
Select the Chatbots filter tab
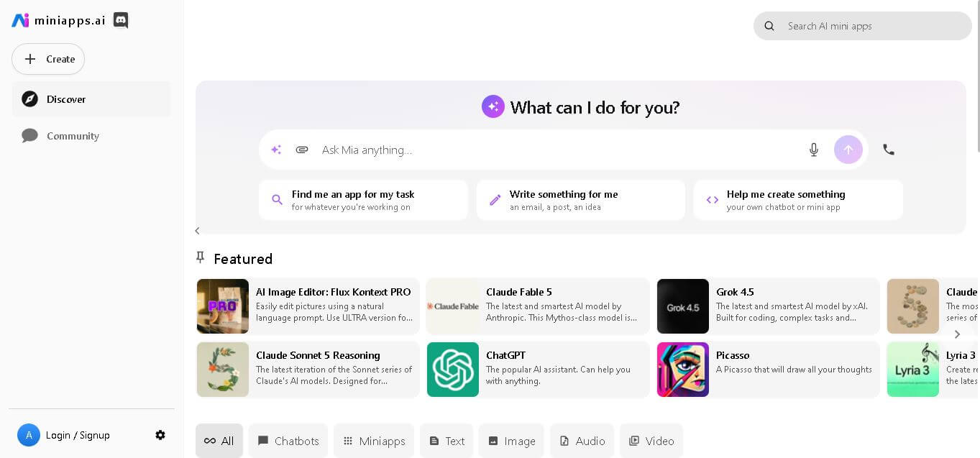coord(288,441)
